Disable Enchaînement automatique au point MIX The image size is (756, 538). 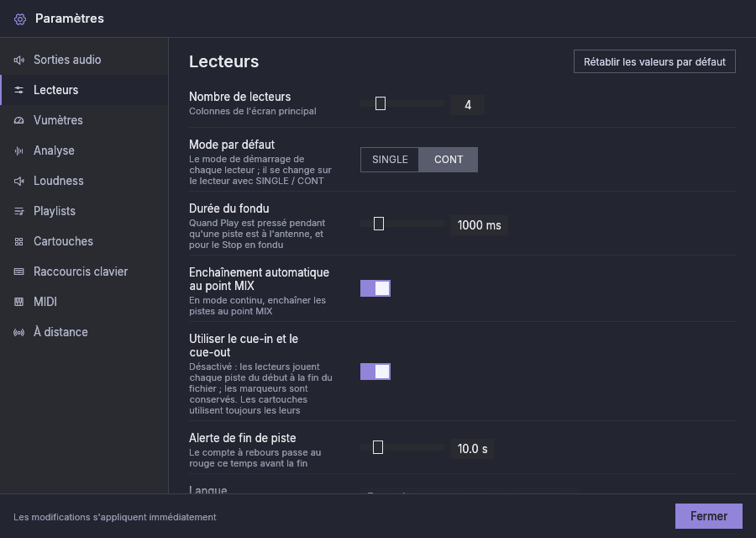tap(375, 288)
